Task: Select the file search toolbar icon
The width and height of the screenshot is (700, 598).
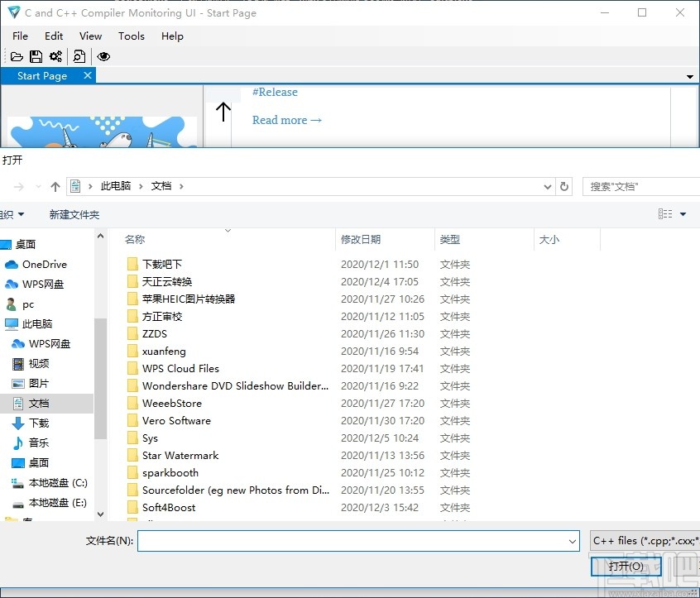Action: pos(79,56)
